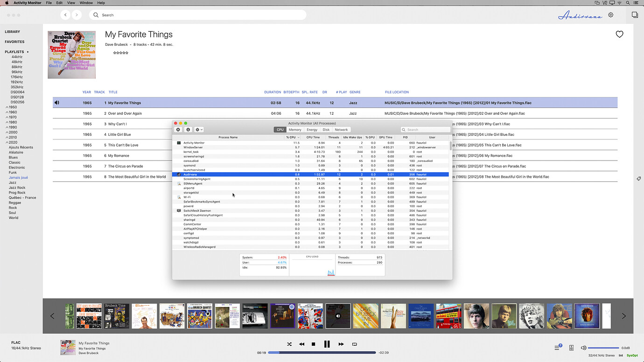Quit process button in Activity Monitor

[178, 130]
